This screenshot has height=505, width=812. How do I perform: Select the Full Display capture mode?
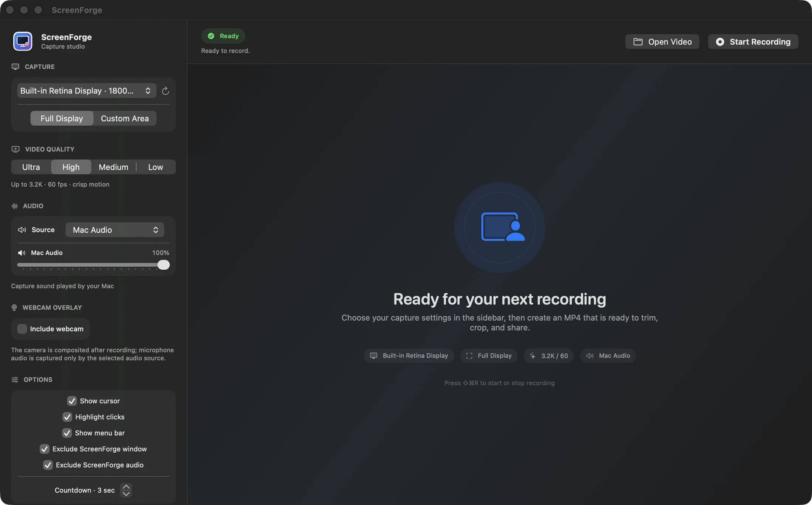[x=62, y=118]
